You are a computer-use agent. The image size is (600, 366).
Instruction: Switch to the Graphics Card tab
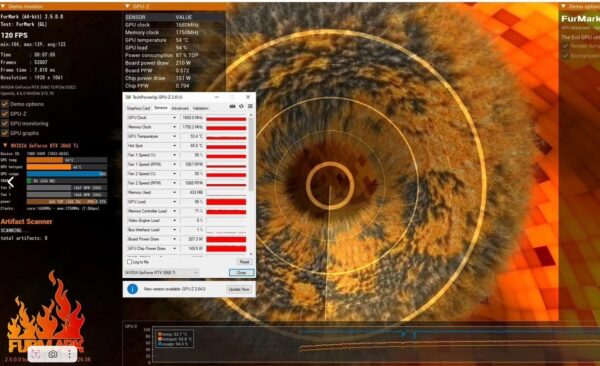[139, 108]
